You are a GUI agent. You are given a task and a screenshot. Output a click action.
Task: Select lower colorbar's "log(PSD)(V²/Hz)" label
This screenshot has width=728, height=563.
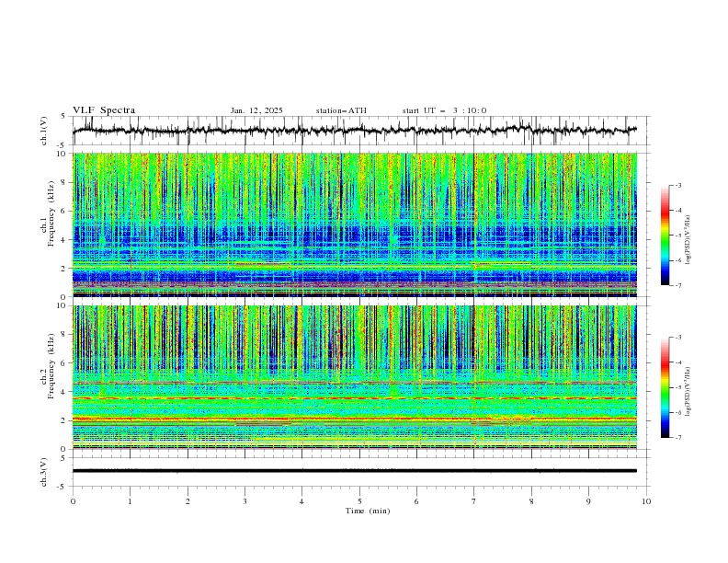click(x=688, y=391)
